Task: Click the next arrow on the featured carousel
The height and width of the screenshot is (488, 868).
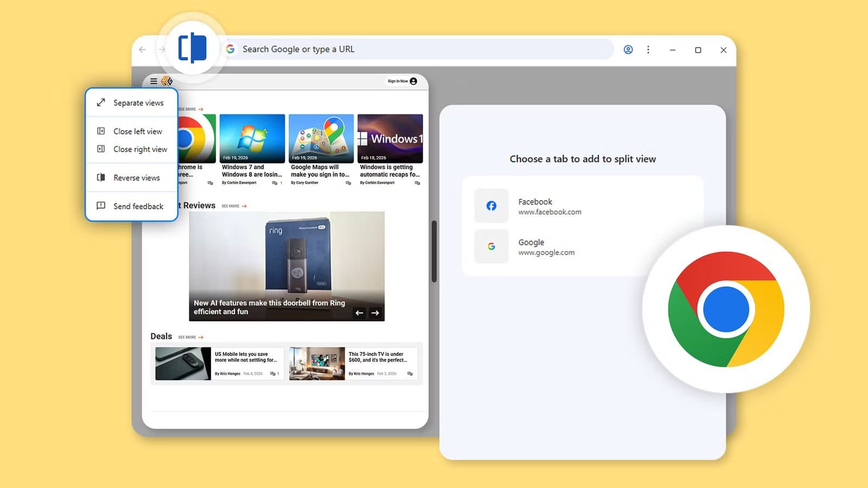Action: (375, 313)
